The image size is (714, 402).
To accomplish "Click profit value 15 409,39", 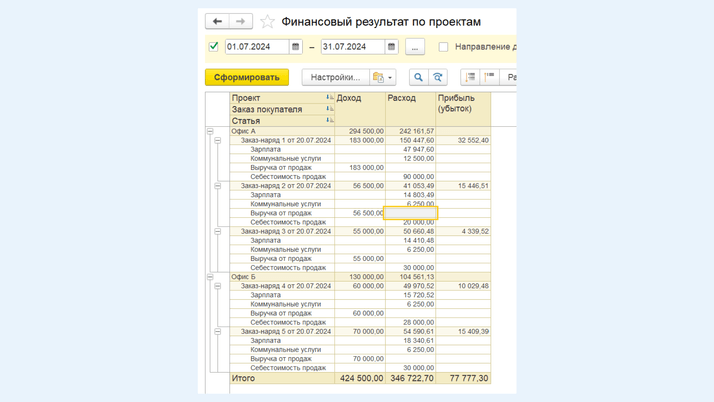I will (473, 331).
